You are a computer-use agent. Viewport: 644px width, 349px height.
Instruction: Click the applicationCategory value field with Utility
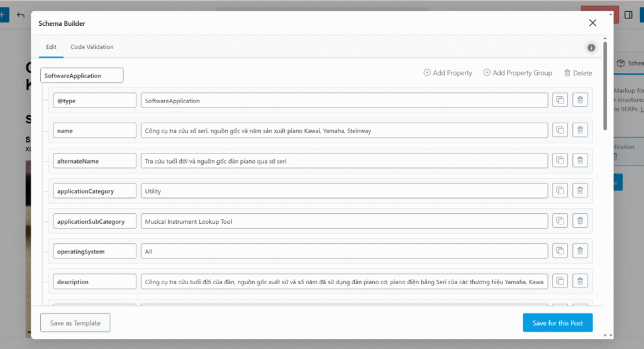(x=344, y=191)
